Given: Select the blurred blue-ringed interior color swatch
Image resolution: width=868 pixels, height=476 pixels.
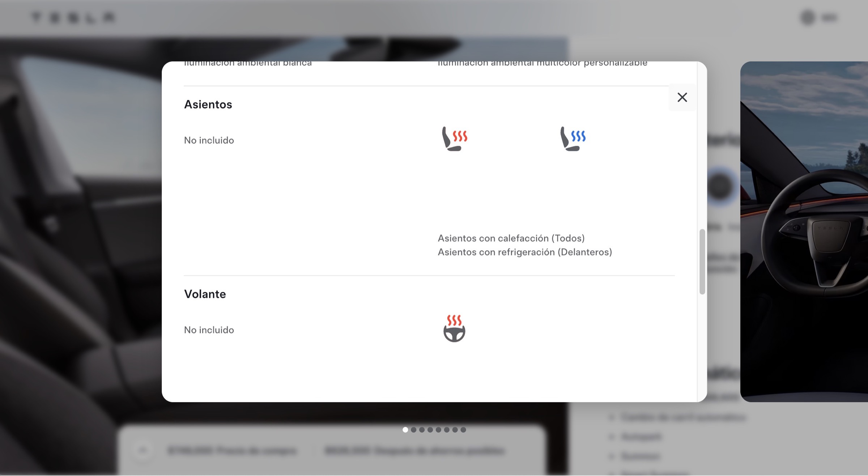Looking at the screenshot, I should pos(720,186).
